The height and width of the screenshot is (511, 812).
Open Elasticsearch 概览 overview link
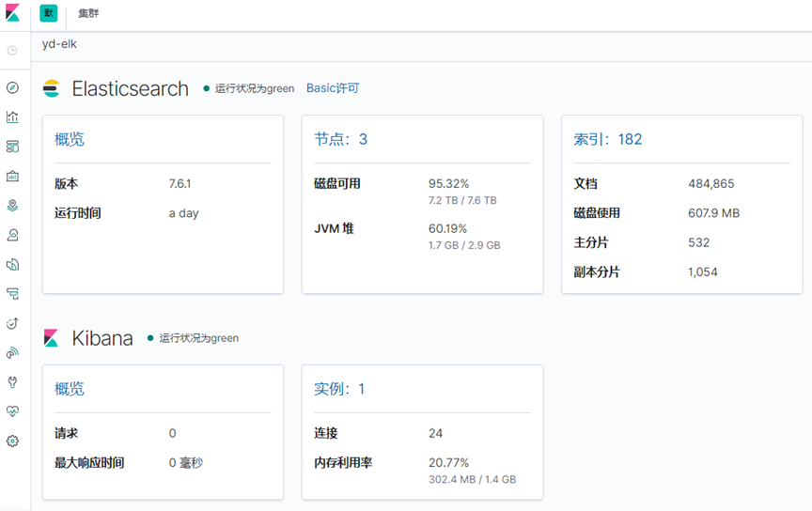pyautogui.click(x=70, y=139)
